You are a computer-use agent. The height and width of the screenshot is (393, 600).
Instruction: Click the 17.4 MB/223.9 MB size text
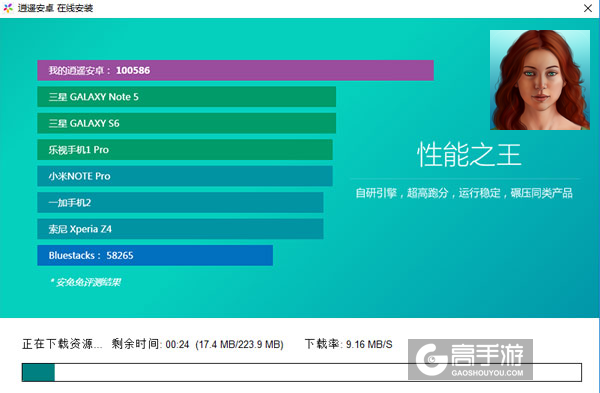(239, 345)
